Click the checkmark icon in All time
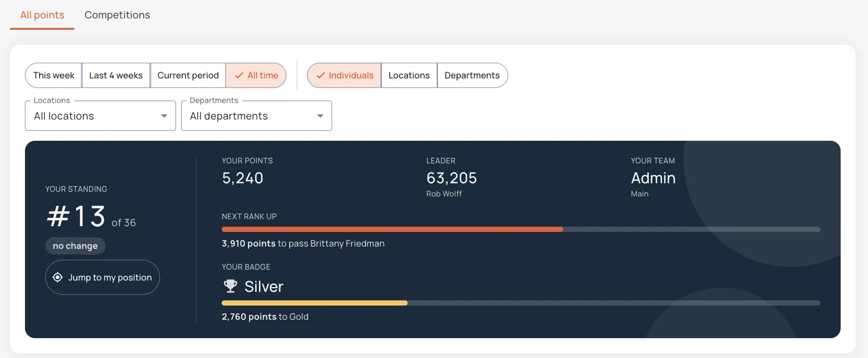Viewport: 868px width, 358px height. click(239, 75)
